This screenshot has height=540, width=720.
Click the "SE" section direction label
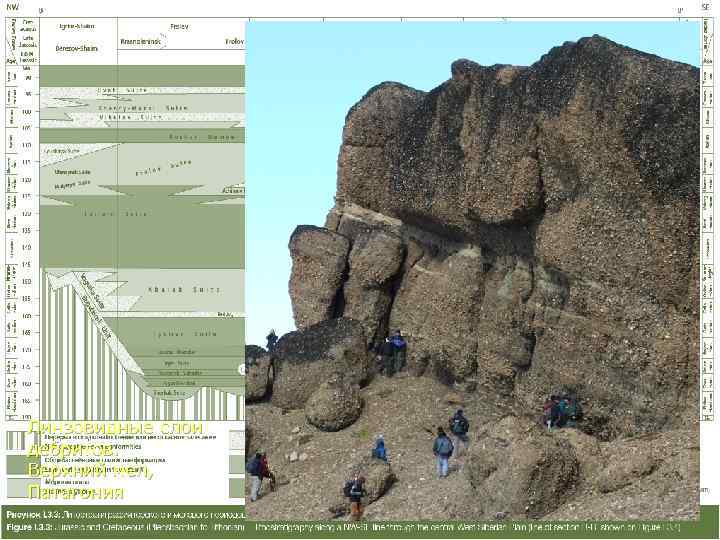click(706, 7)
